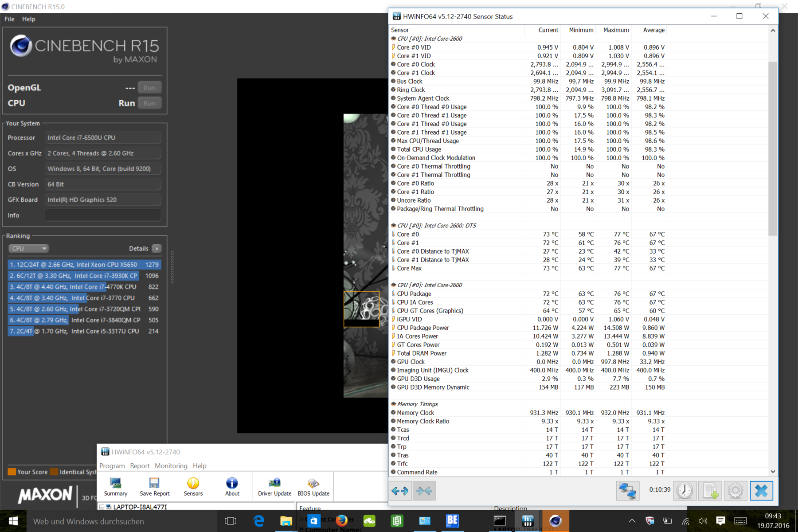798x532 pixels.
Task: Open Sensors in the HWiNFO64 toolbar
Action: click(193, 487)
